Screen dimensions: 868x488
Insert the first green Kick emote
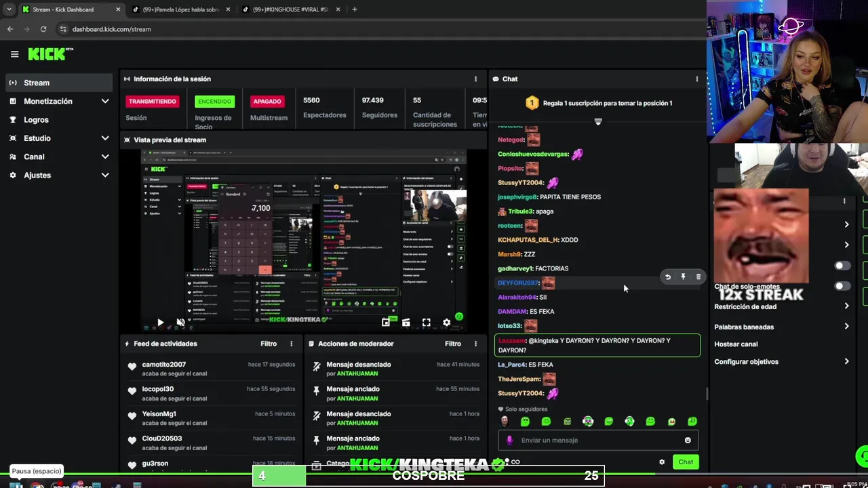[525, 422]
